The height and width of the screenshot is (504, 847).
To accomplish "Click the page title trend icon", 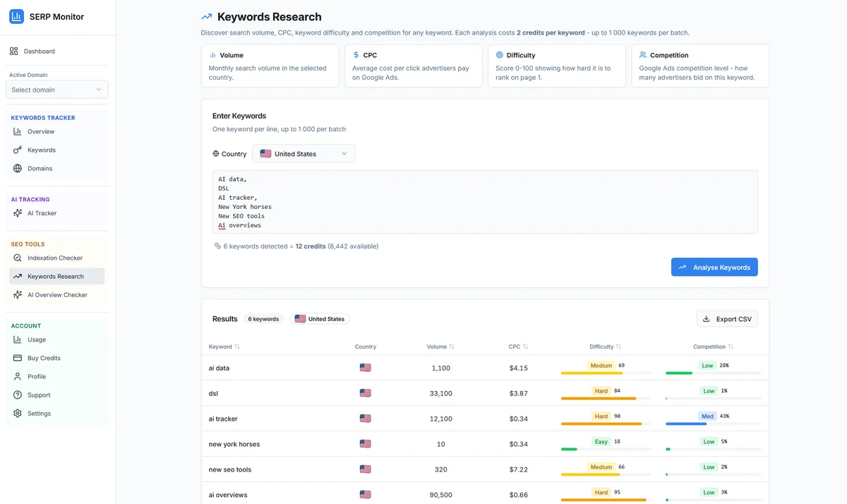I will pyautogui.click(x=207, y=17).
